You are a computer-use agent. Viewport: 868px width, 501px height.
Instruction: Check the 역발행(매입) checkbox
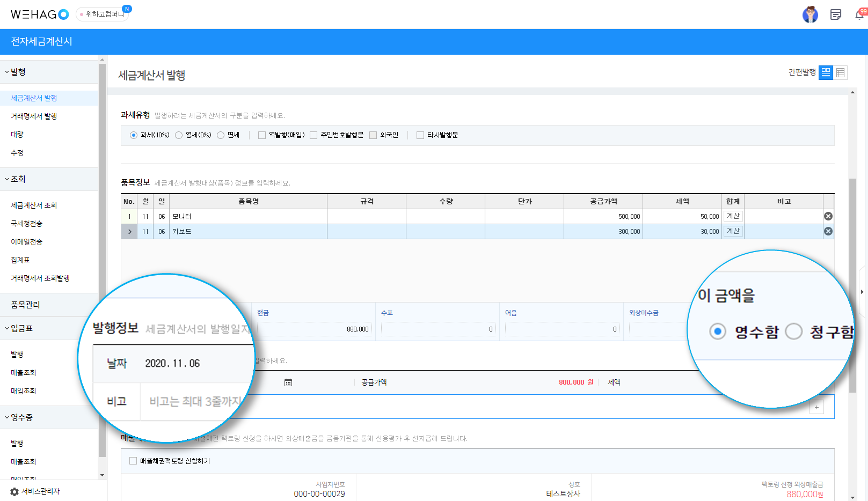click(281, 135)
